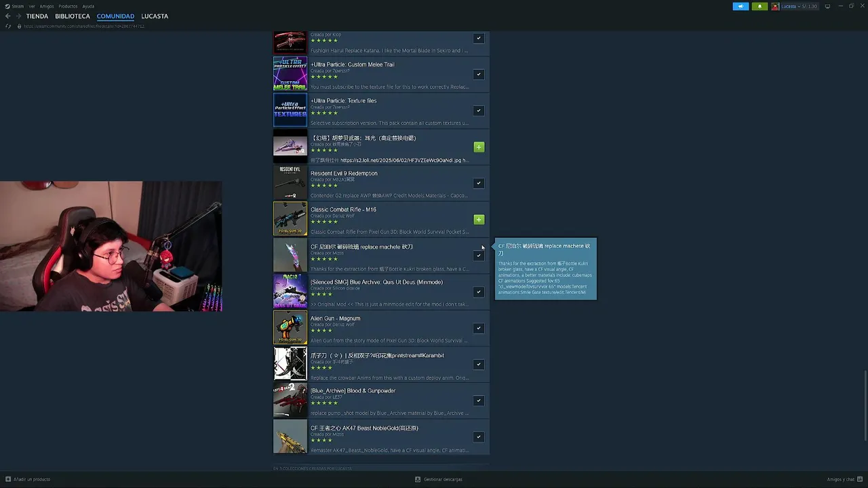
Task: Open Quis Ut Deus SMG thumbnail
Action: tap(290, 291)
